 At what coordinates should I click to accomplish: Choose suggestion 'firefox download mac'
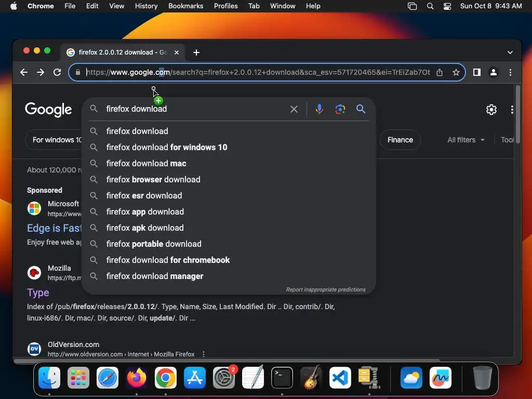(229, 164)
